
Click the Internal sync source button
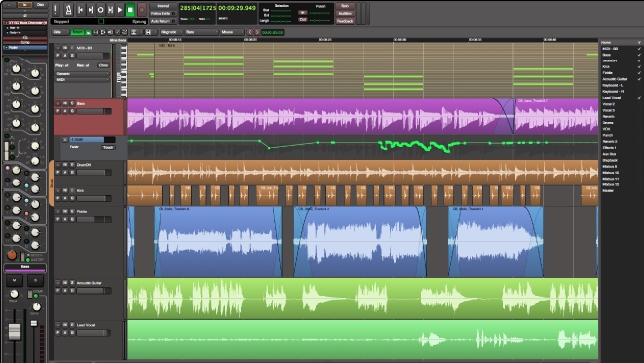tap(163, 6)
